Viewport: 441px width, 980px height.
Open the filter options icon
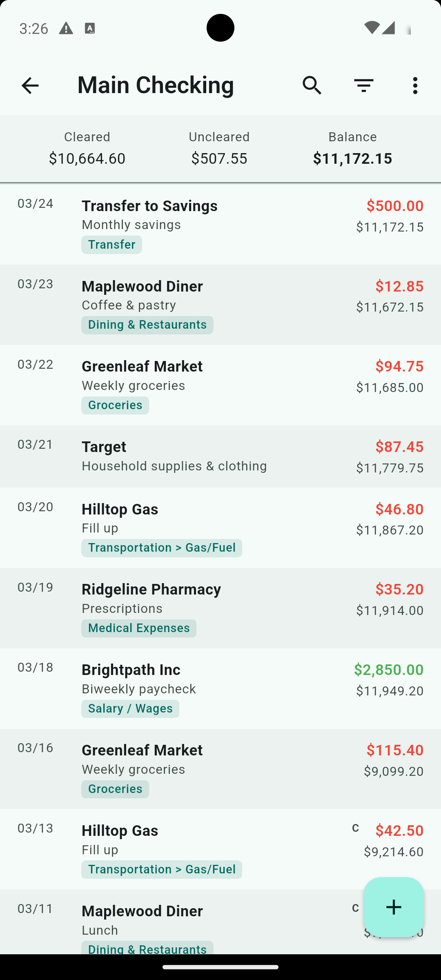coord(363,86)
